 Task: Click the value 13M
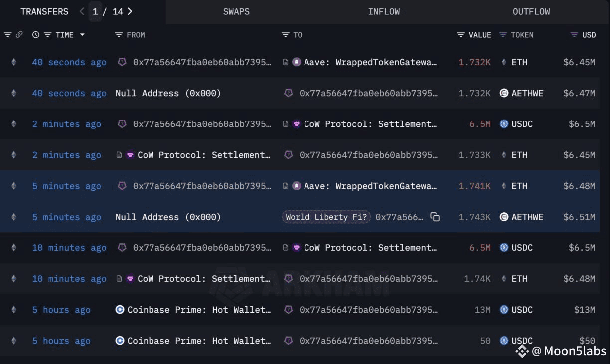482,310
